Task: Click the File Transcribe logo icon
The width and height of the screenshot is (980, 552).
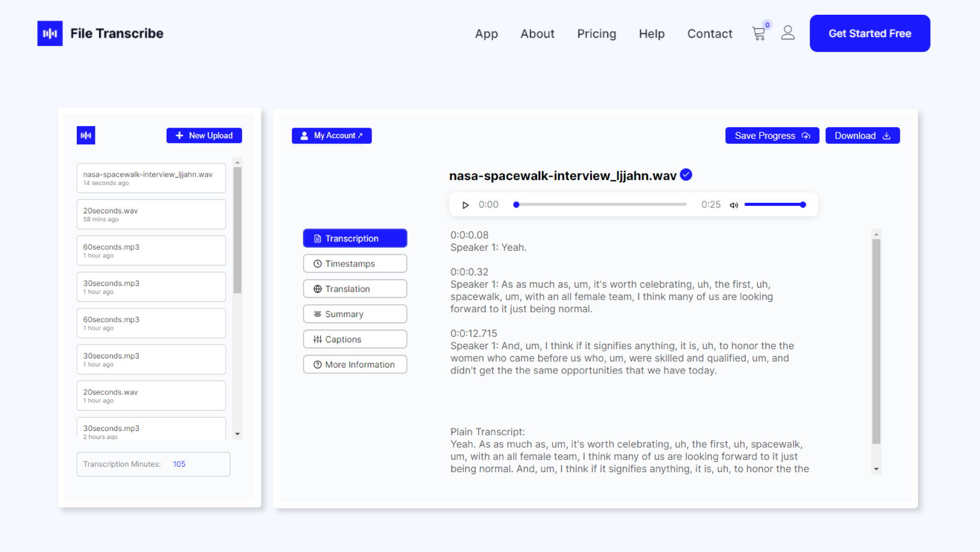Action: (50, 34)
